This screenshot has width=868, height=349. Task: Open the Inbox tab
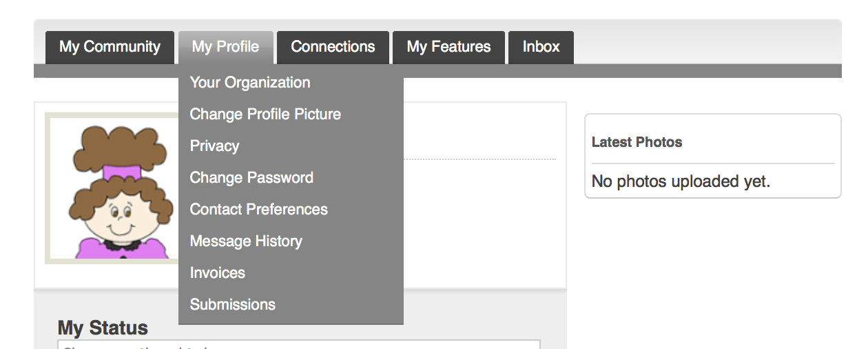tap(541, 47)
